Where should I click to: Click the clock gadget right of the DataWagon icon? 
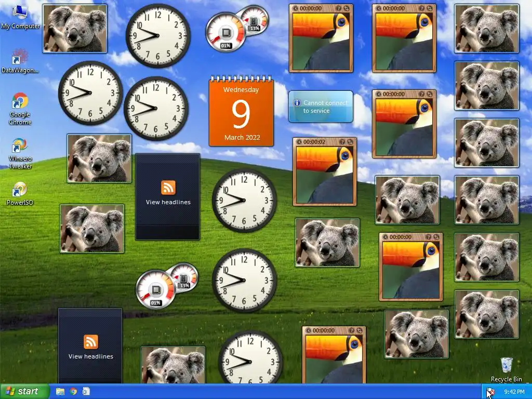coord(90,92)
